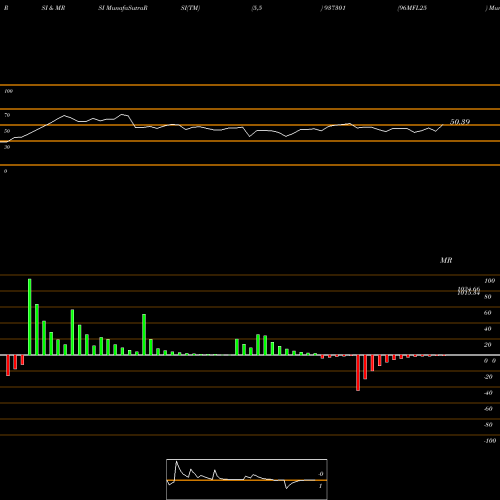Click the '20' label on MR axis
The width and height of the screenshot is (500, 500).
pyautogui.click(x=488, y=345)
